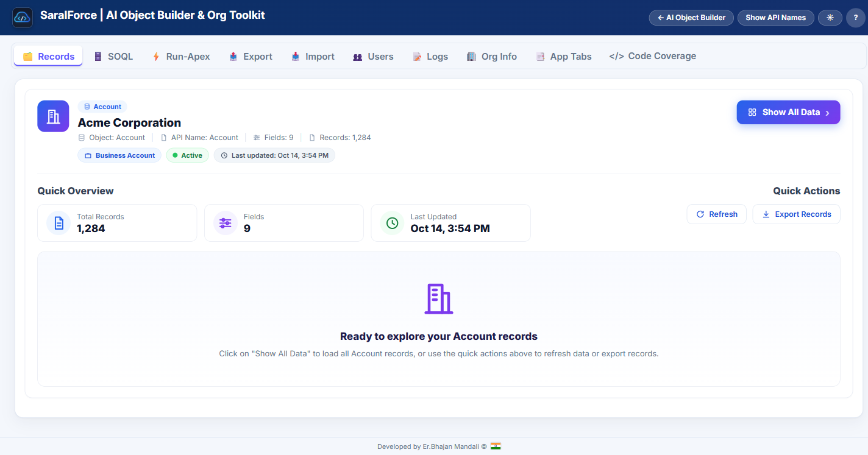Click the Last updated timestamp chip

274,155
